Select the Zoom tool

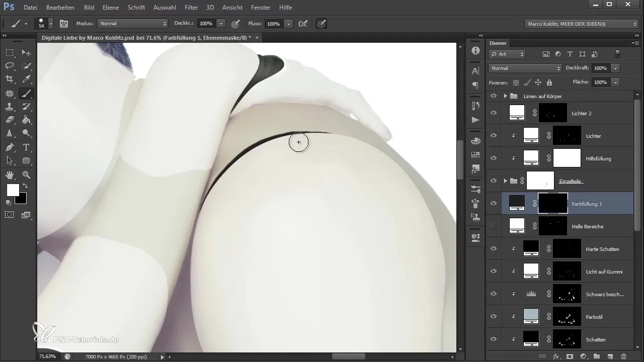pos(27,175)
